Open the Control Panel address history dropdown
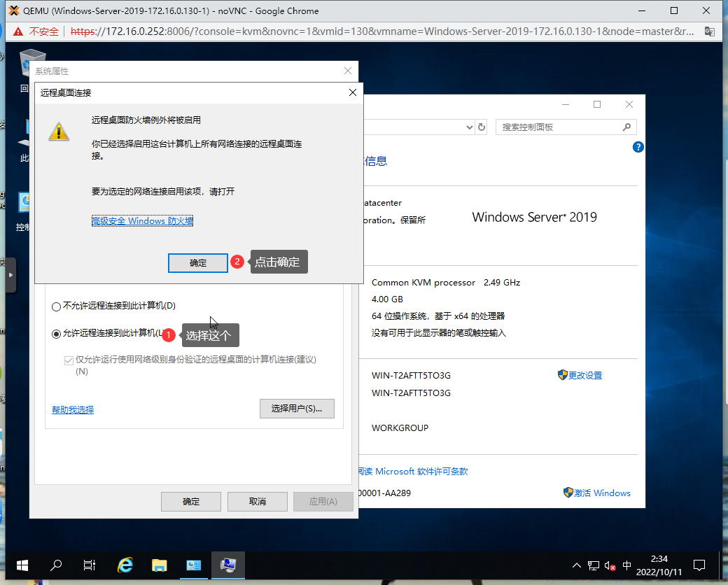 pyautogui.click(x=470, y=127)
